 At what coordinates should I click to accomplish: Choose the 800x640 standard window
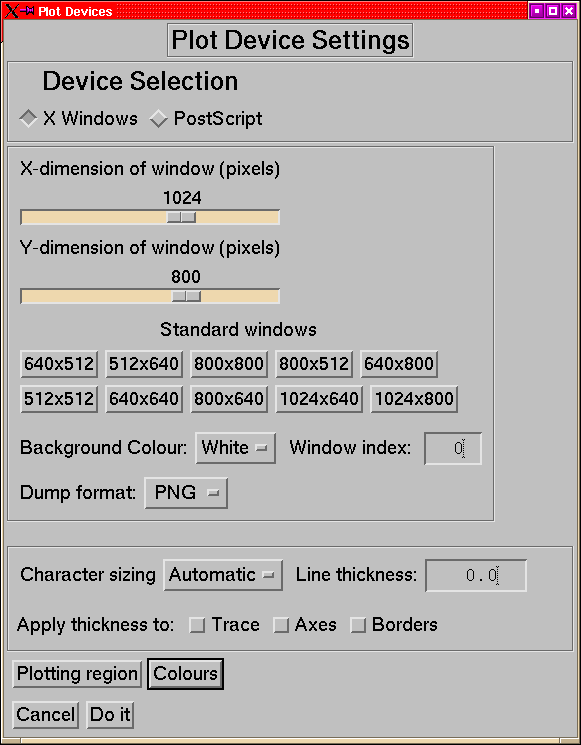[229, 399]
